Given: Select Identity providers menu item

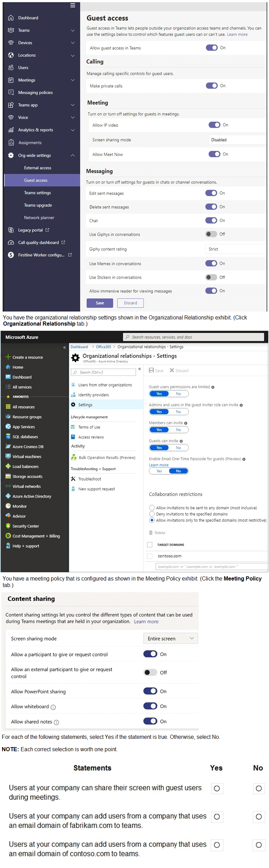Looking at the screenshot, I should coord(93,395).
